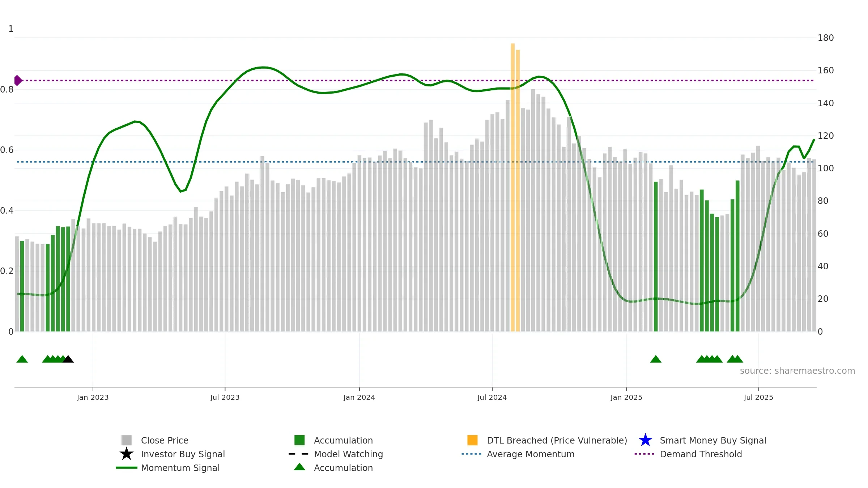Click the last accumulation triangle before Jul 2025
The height and width of the screenshot is (488, 868).
tap(738, 359)
